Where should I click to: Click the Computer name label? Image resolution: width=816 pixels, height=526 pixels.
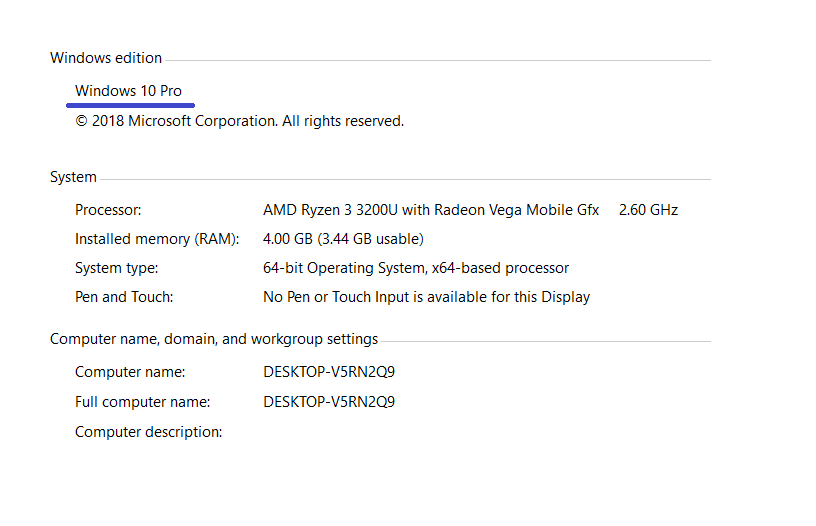130,373
